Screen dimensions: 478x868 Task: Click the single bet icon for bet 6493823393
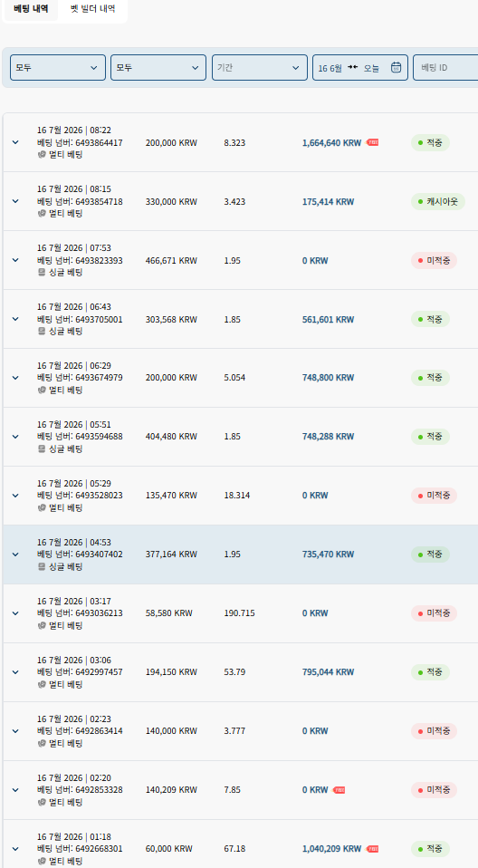(x=41, y=273)
